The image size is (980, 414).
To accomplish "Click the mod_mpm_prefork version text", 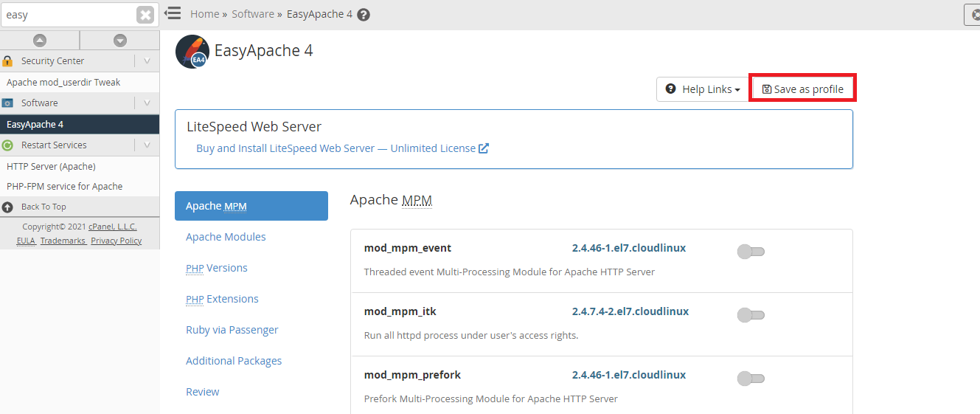I will (x=629, y=375).
